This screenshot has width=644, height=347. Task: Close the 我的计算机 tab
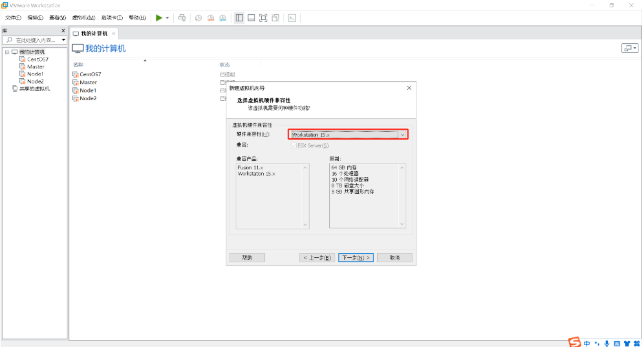[x=114, y=34]
